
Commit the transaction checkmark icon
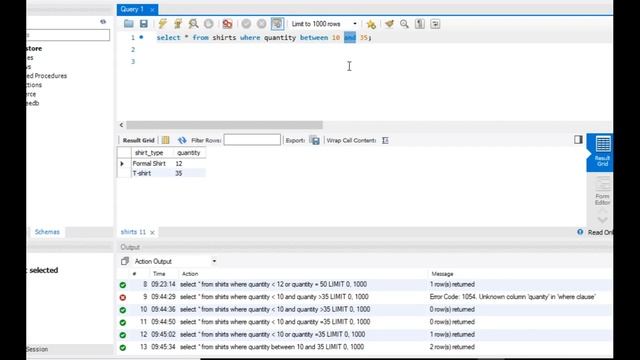246,24
